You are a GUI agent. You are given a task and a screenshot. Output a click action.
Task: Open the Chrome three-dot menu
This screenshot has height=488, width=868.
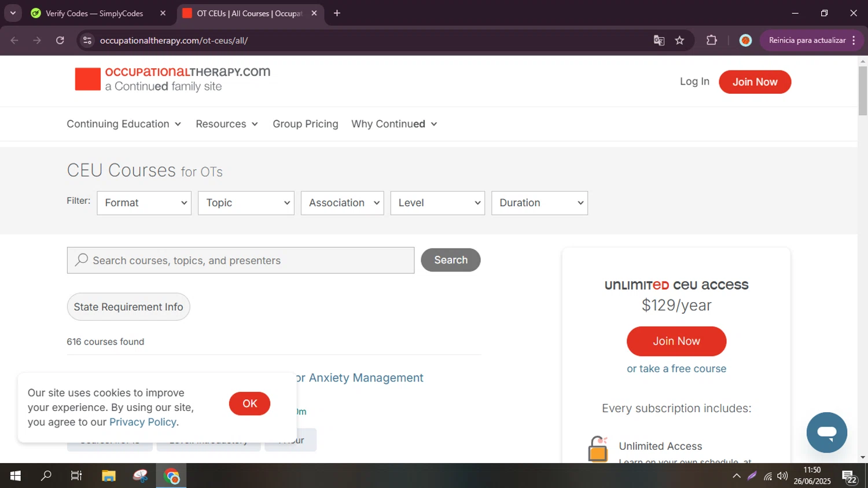click(x=854, y=41)
